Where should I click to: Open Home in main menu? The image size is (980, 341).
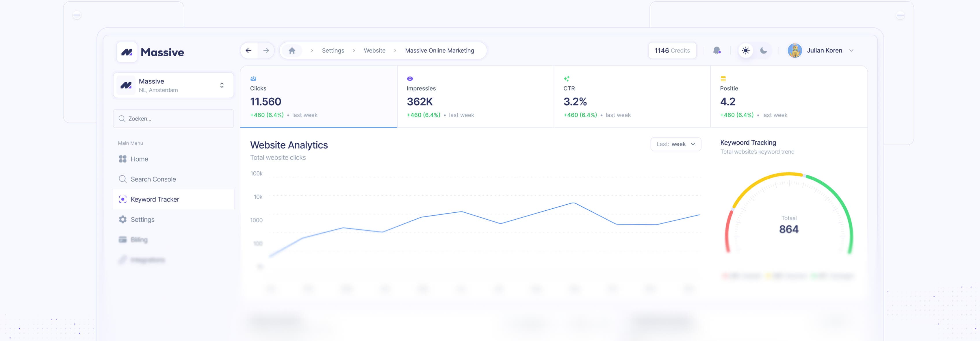[x=173, y=159]
